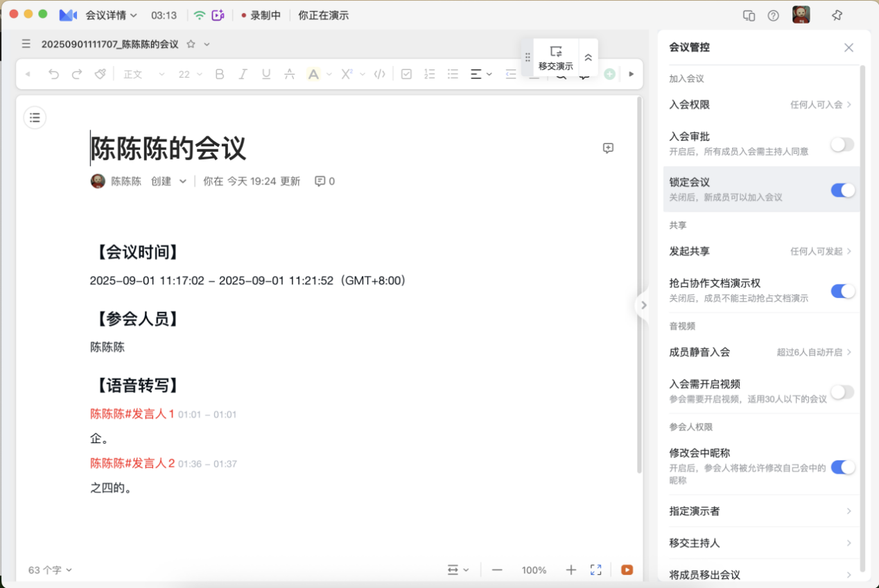
Task: Toggle 抢占协作文档演示权 switch
Action: 842,291
